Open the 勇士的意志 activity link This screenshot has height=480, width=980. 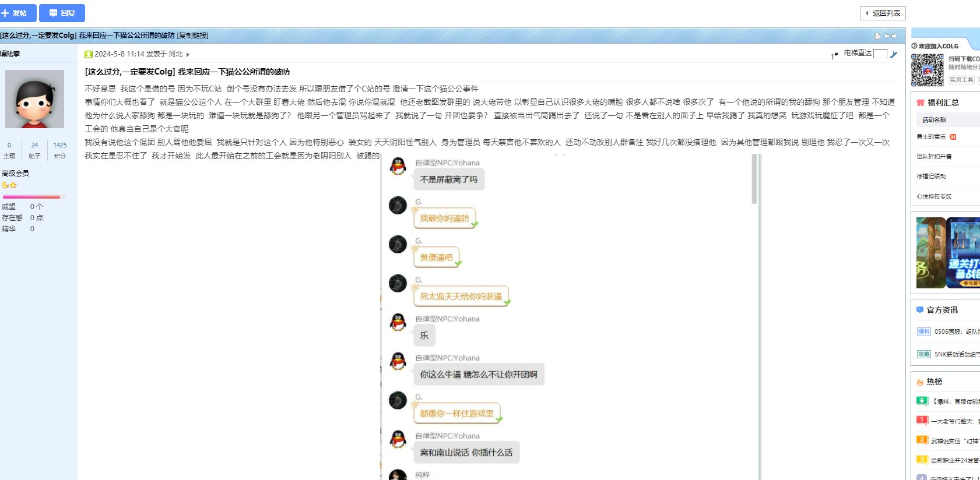pos(931,137)
